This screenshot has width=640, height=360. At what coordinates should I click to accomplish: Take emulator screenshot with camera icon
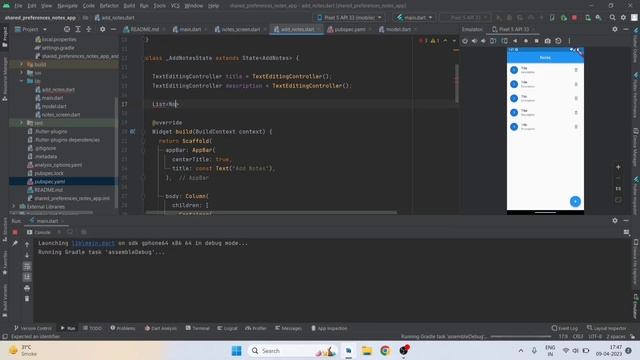click(x=547, y=41)
